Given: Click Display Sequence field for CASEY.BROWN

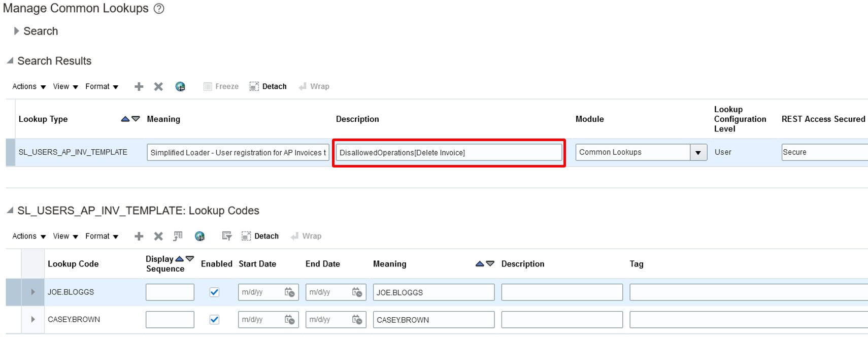Looking at the screenshot, I should (170, 320).
